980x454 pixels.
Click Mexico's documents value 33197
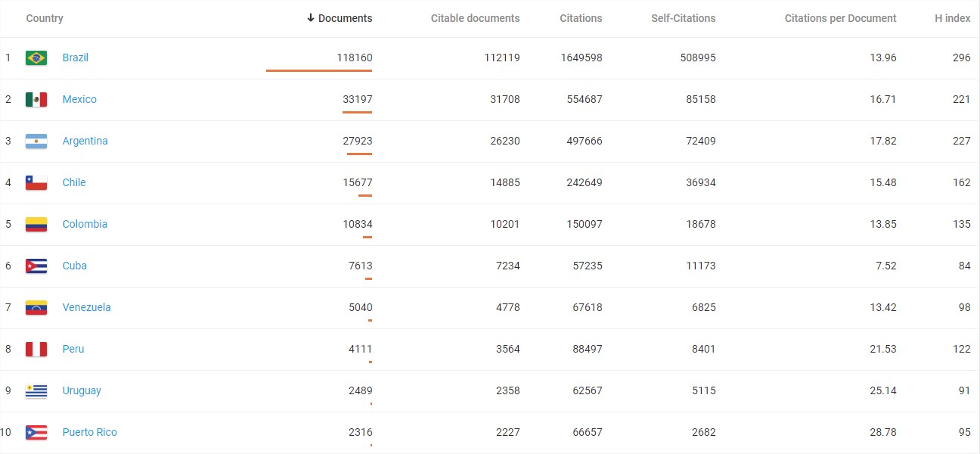(357, 100)
